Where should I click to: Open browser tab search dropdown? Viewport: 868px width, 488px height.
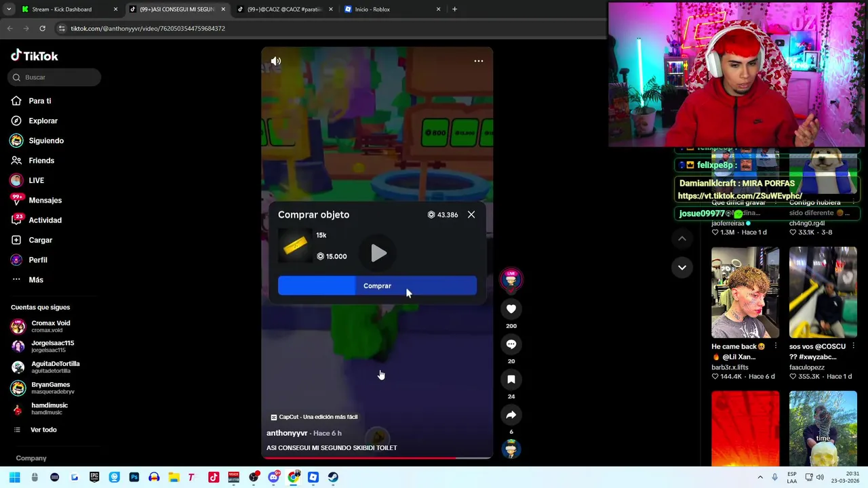point(8,9)
